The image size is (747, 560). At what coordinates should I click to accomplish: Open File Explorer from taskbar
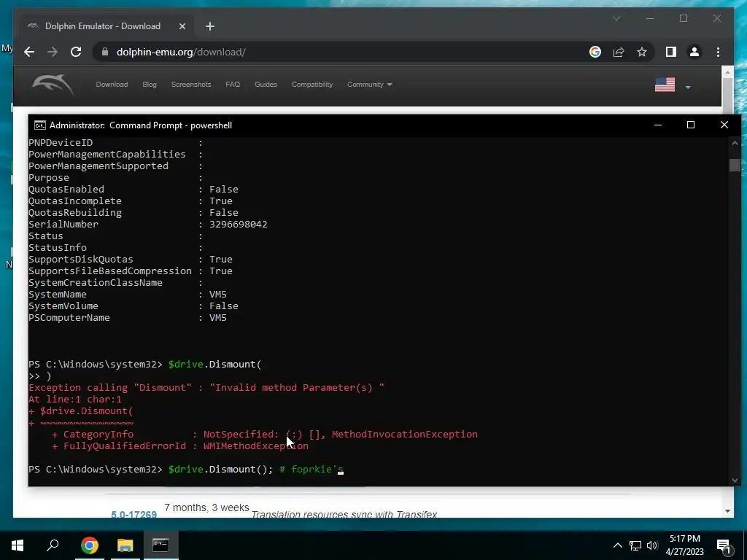[125, 545]
